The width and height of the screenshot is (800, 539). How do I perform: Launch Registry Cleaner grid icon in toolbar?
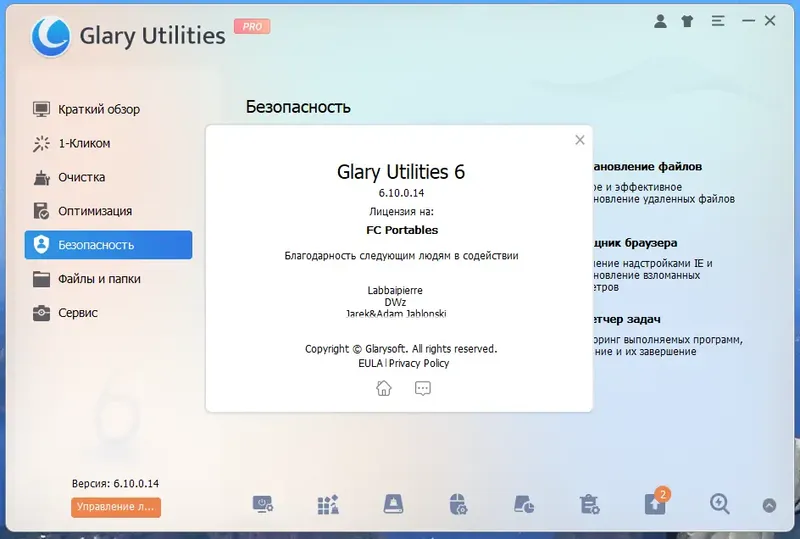tap(328, 504)
